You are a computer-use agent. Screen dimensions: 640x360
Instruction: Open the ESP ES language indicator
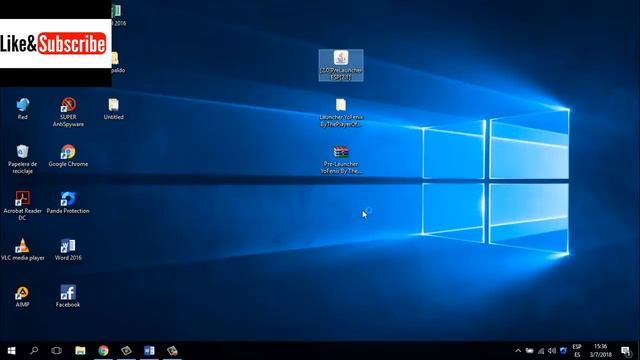pos(577,351)
